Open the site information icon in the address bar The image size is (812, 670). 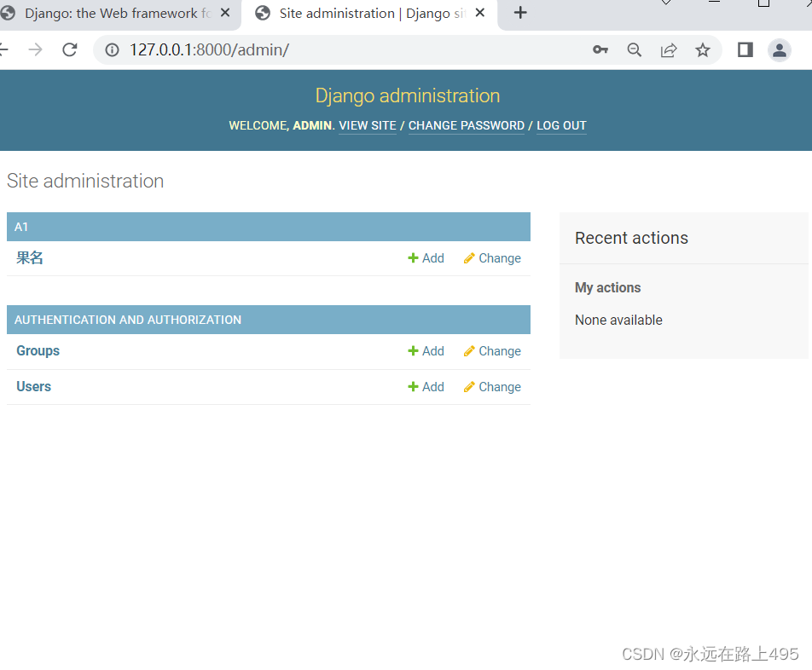tap(112, 49)
